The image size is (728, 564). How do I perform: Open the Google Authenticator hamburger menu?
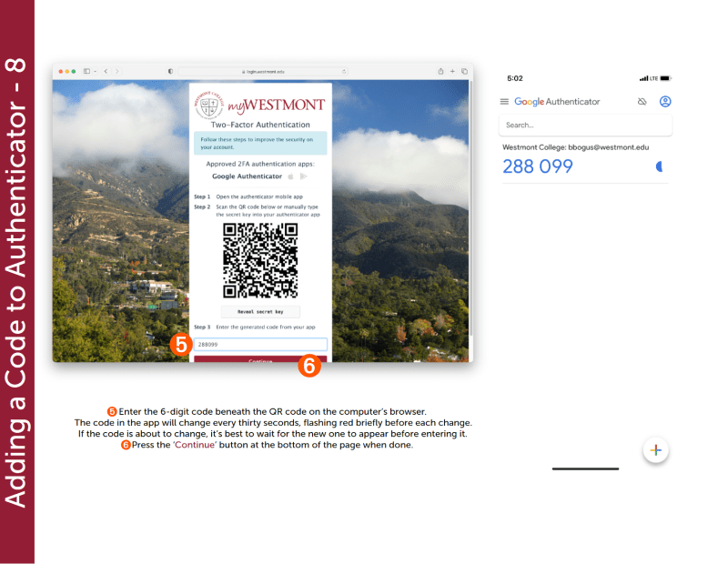click(x=504, y=102)
